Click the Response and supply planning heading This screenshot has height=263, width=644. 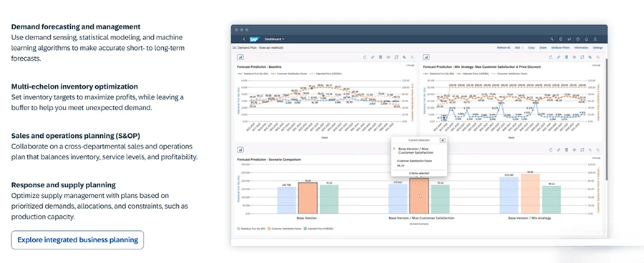64,184
